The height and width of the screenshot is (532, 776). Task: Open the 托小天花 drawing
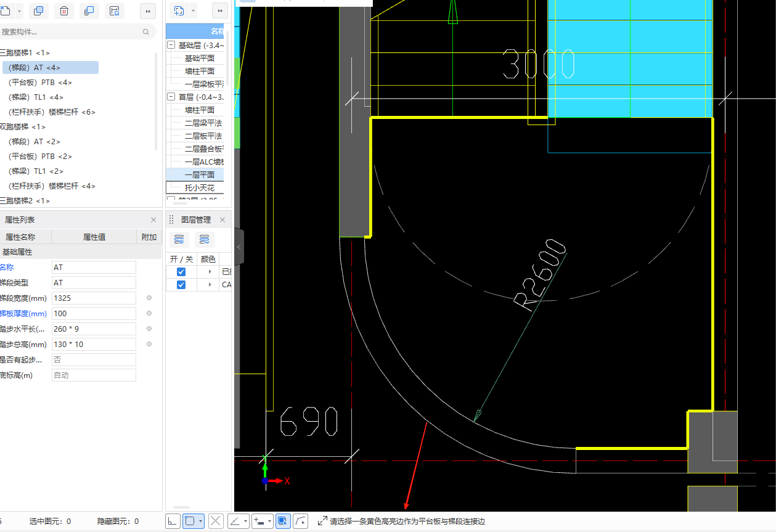point(200,187)
